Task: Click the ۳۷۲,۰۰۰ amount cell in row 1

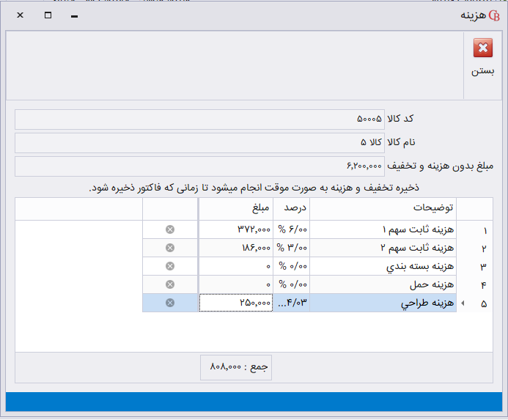Action: tap(235, 229)
